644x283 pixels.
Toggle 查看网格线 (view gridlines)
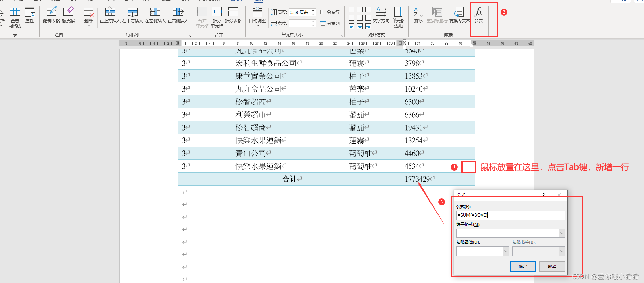(x=15, y=17)
